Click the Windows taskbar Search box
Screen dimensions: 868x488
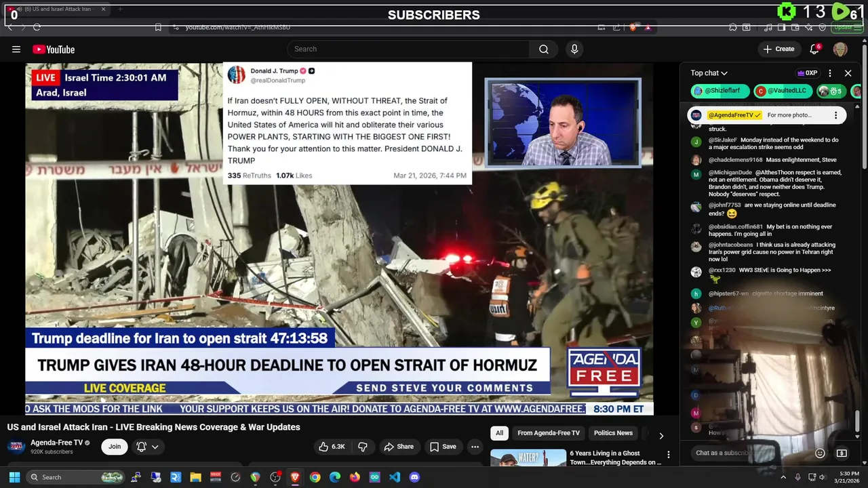click(76, 477)
